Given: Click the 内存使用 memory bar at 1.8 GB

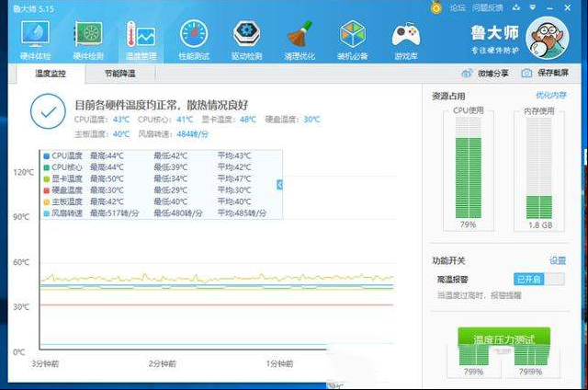Looking at the screenshot, I should click(x=539, y=167).
